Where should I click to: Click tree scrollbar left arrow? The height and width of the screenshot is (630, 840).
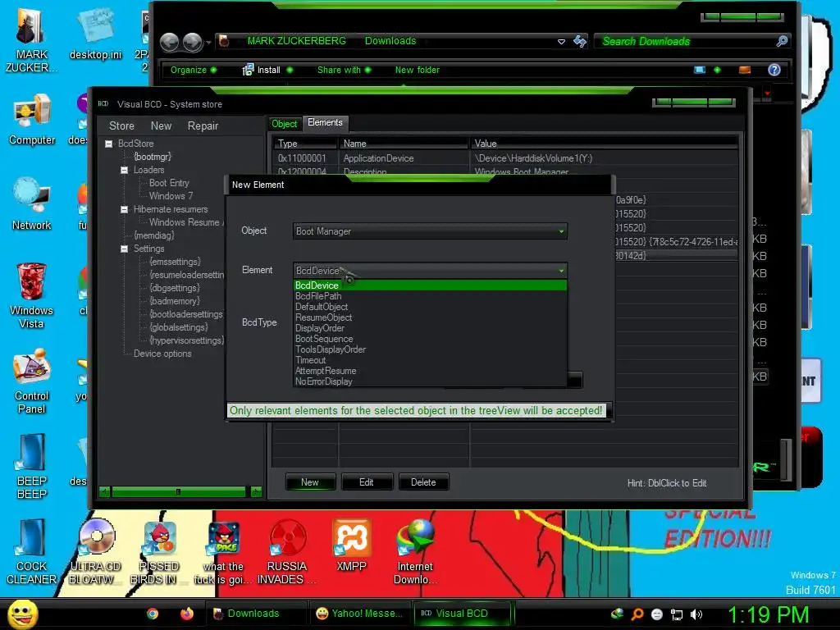[104, 492]
